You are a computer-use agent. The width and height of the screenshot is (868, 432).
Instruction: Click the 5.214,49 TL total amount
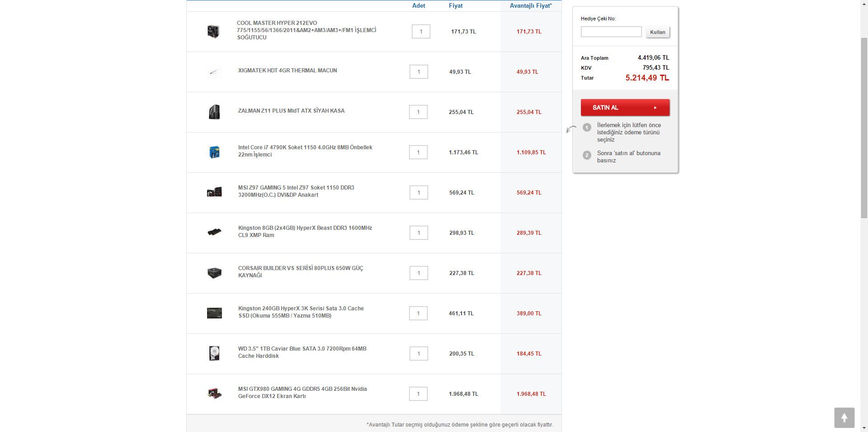click(647, 78)
